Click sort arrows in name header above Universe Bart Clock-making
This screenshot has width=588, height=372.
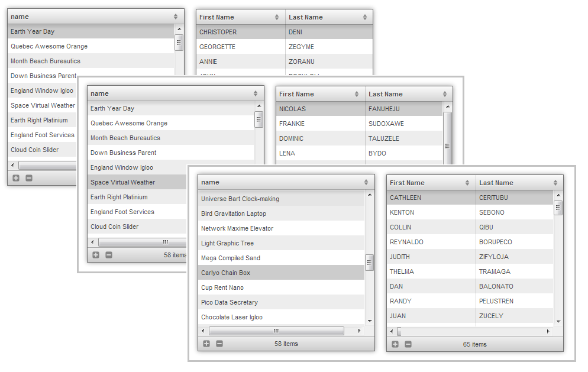click(x=366, y=182)
